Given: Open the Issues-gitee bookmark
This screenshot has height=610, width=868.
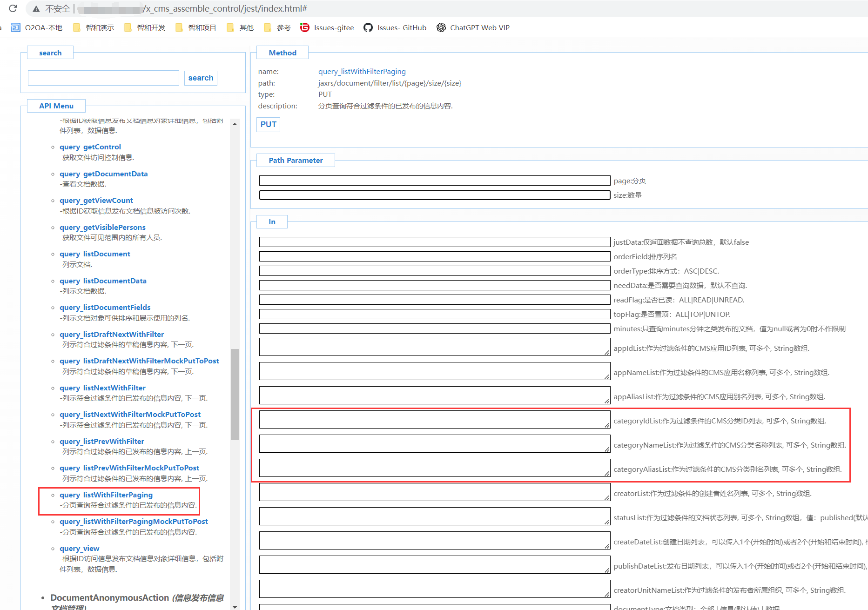Looking at the screenshot, I should click(327, 27).
